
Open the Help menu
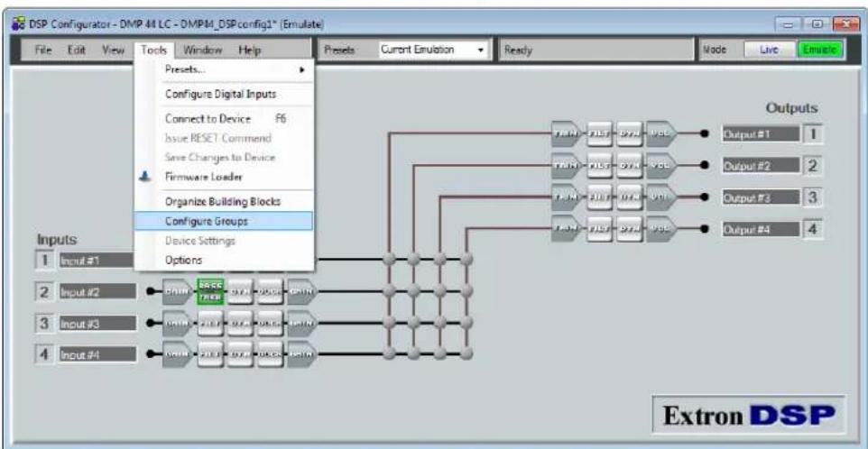coord(250,50)
